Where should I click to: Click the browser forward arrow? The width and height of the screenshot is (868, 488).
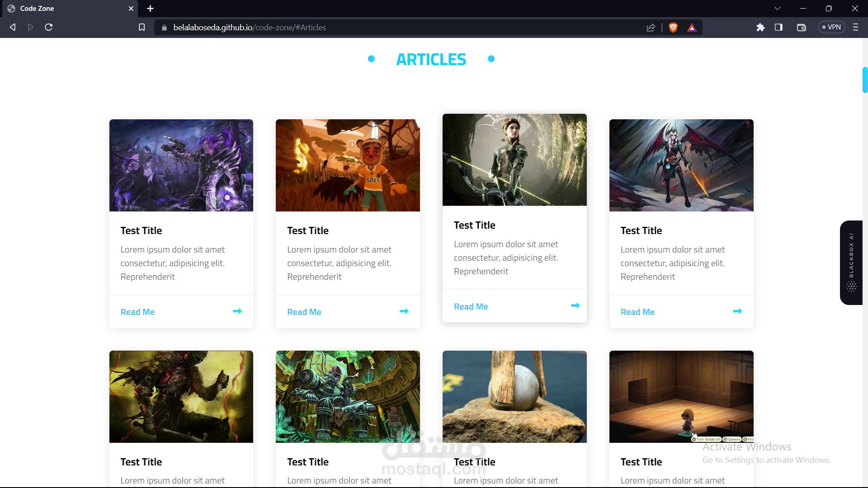(30, 28)
